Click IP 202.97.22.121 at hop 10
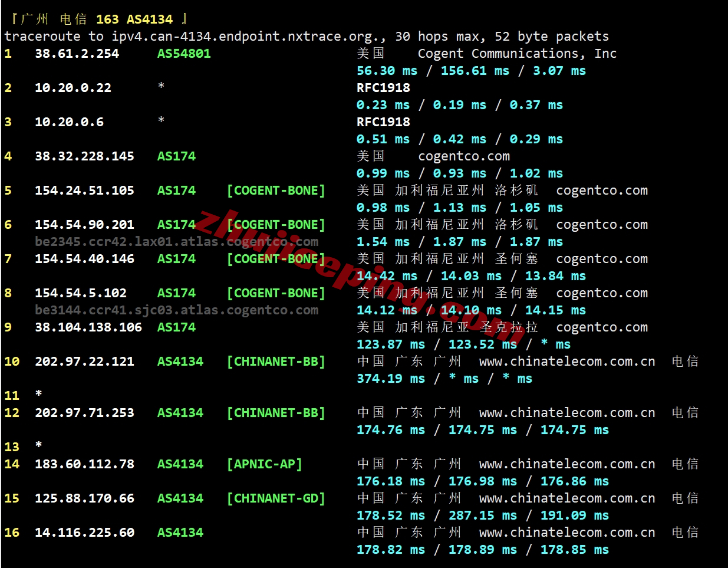The width and height of the screenshot is (728, 568). 84,362
